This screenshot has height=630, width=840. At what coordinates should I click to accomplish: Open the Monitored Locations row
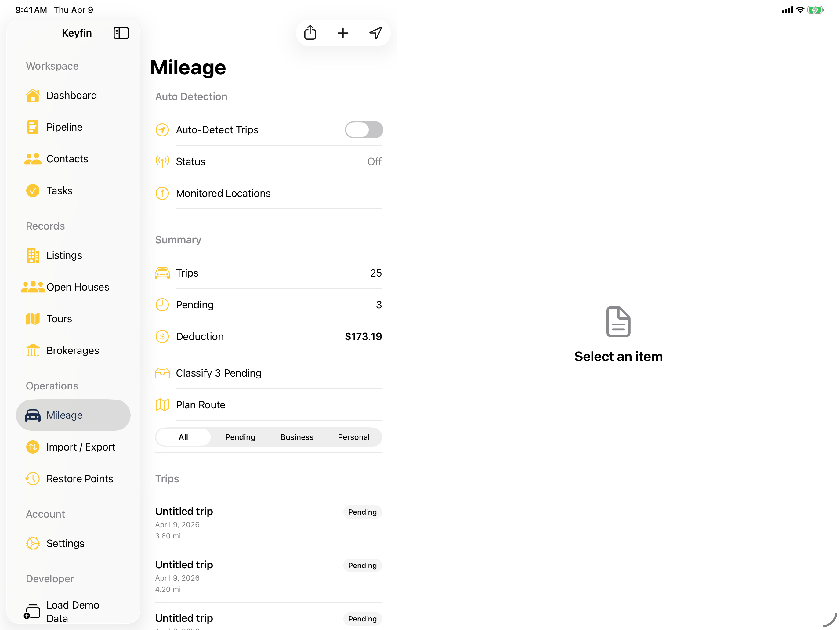click(269, 193)
